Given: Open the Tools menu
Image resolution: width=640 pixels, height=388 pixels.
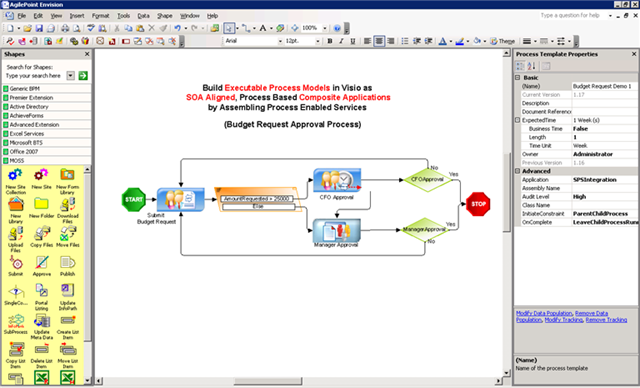Looking at the screenshot, I should (x=124, y=16).
